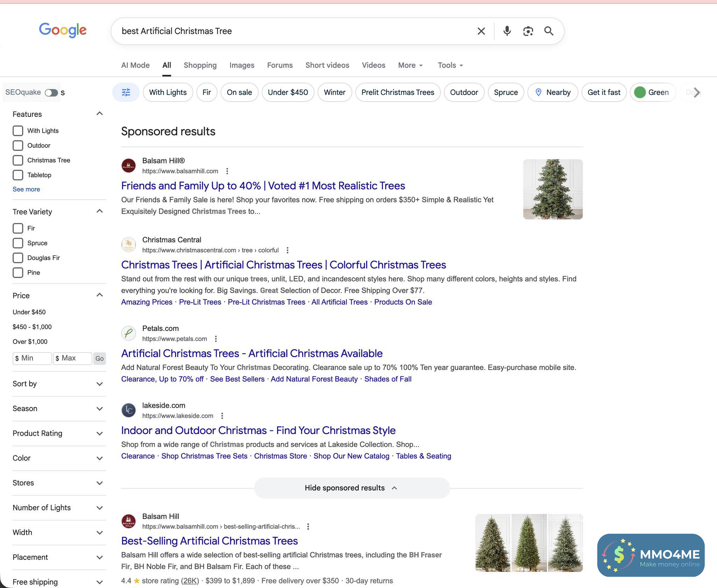
Task: Open Google Lens image search icon
Action: click(528, 31)
